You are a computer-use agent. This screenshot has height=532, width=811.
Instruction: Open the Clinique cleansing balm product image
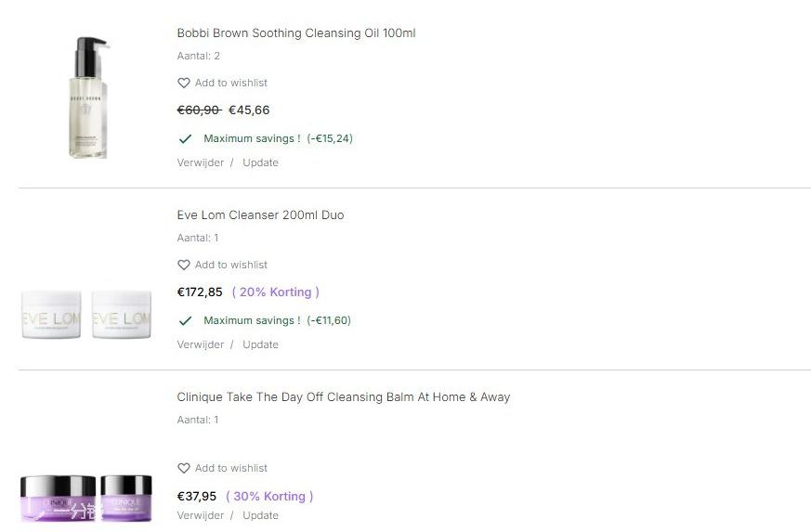click(86, 498)
